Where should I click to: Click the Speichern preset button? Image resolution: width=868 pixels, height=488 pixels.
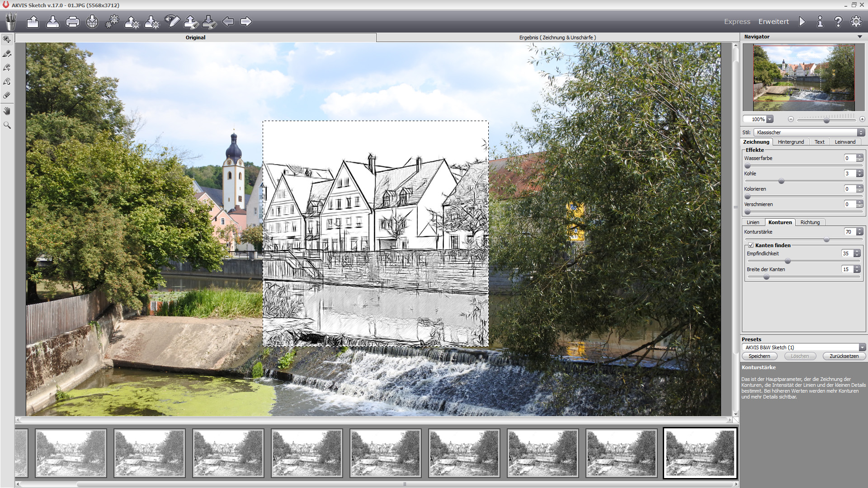[x=759, y=356]
